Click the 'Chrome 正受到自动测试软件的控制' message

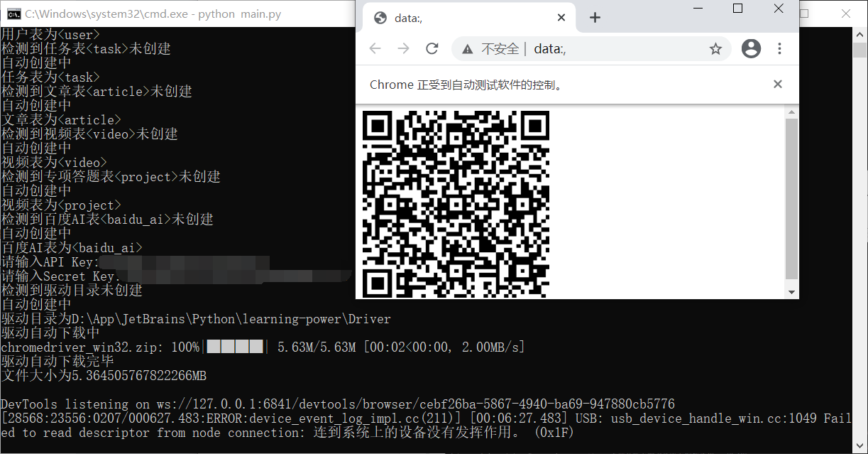[467, 85]
